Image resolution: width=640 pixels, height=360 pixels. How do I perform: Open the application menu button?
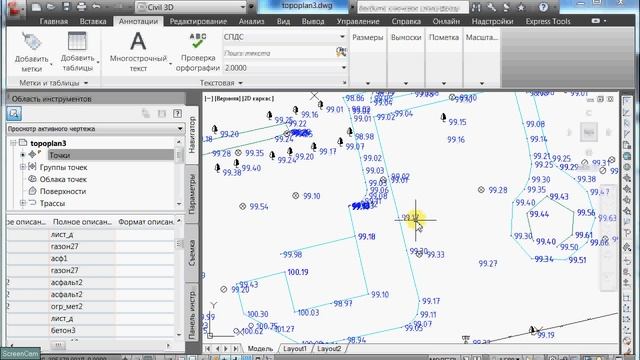point(16,8)
